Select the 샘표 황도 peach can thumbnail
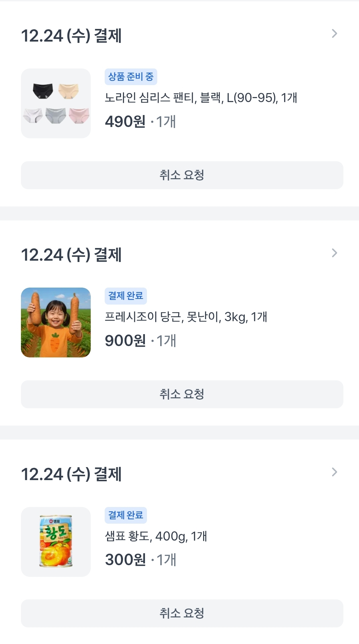This screenshot has width=359, height=644. [x=56, y=542]
